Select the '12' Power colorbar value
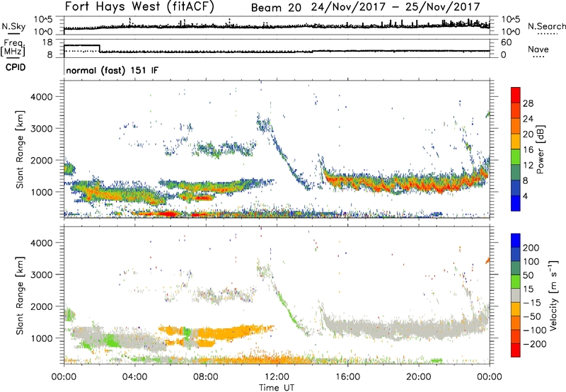The width and height of the screenshot is (566, 392). (x=528, y=166)
